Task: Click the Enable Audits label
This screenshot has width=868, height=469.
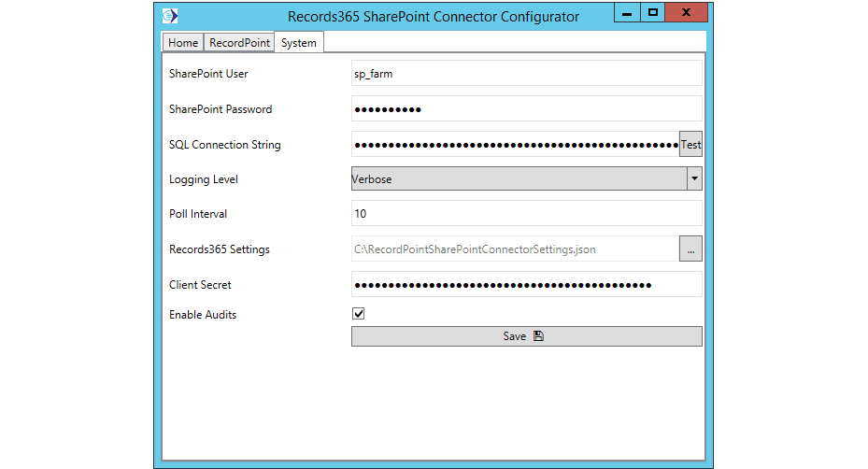Action: (x=203, y=315)
